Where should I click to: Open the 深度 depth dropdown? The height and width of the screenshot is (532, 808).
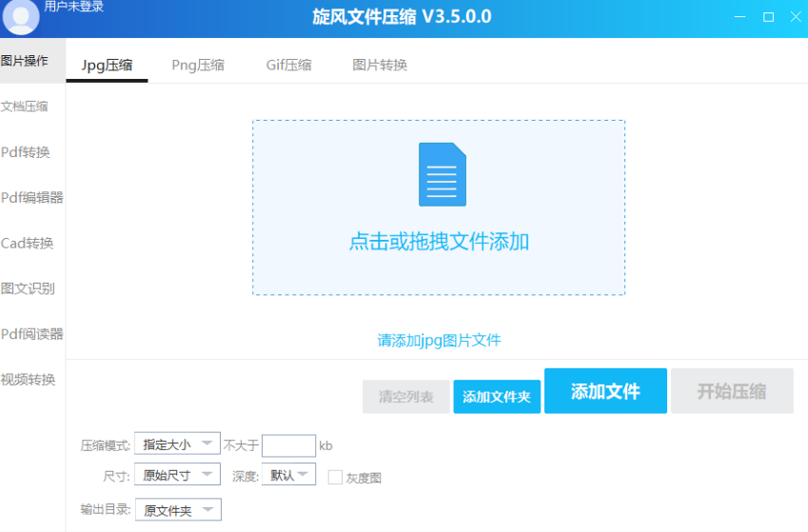(289, 474)
